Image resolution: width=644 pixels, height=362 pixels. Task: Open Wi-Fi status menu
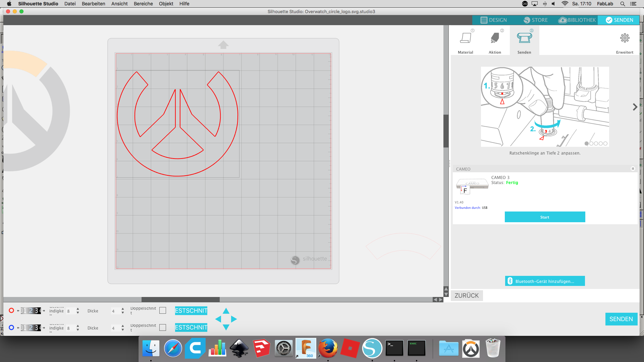(x=565, y=4)
